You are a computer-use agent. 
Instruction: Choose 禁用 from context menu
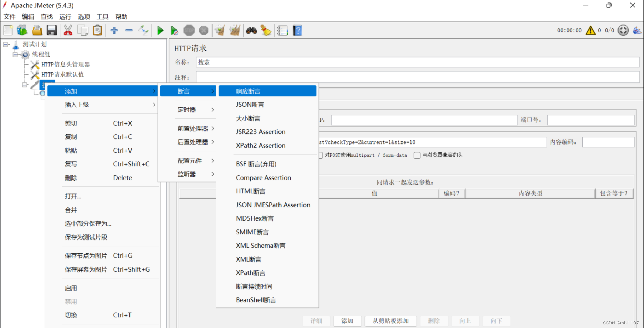(x=102, y=302)
